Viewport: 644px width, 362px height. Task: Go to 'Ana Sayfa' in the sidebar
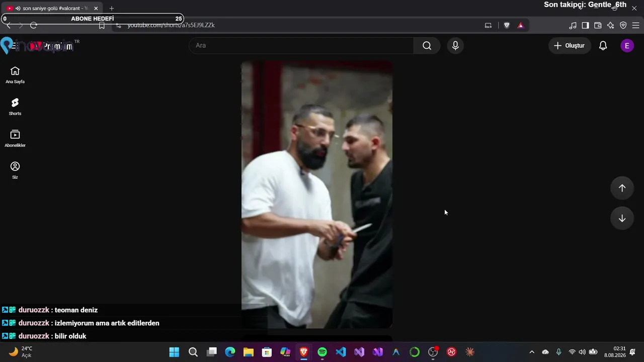pyautogui.click(x=15, y=75)
